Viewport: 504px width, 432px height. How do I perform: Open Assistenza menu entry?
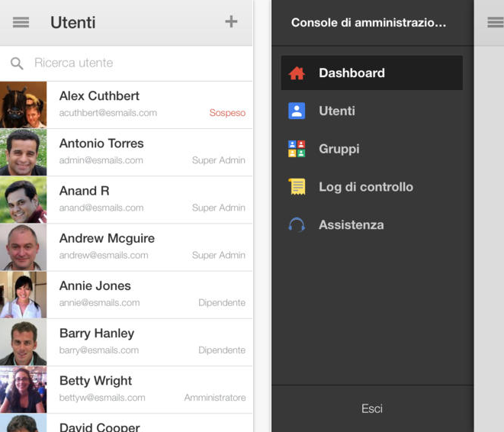[x=372, y=225]
